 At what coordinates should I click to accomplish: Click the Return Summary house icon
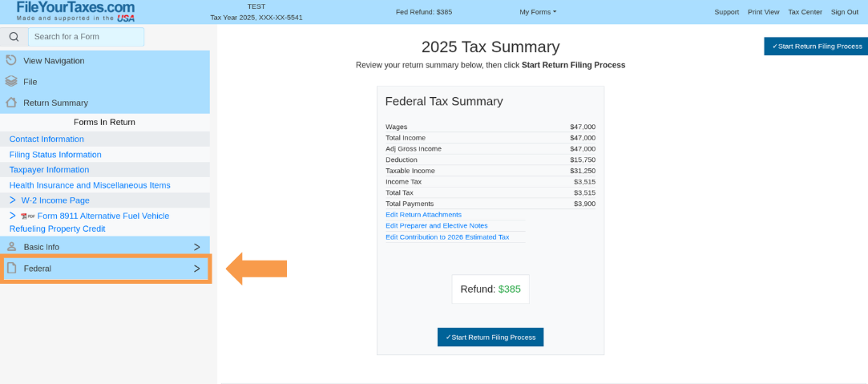[11, 103]
